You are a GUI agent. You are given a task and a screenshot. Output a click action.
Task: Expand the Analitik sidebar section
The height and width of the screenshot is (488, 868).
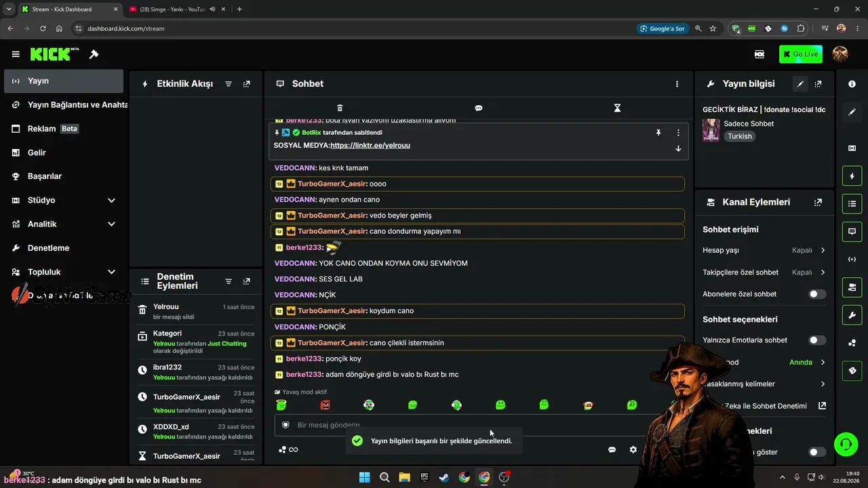click(x=111, y=224)
